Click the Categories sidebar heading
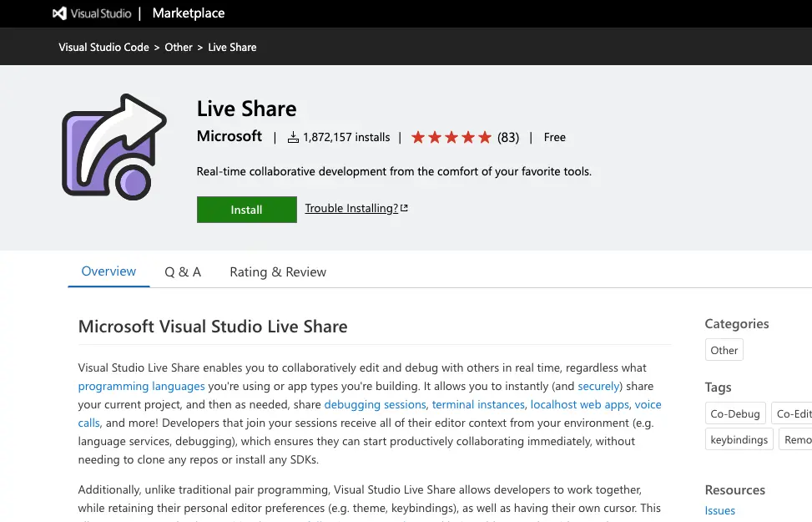 (736, 324)
